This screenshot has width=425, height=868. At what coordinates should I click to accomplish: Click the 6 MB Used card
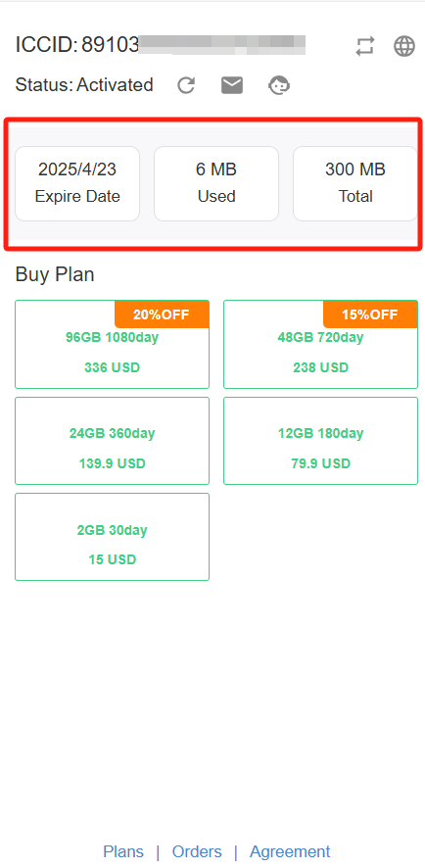tap(216, 183)
